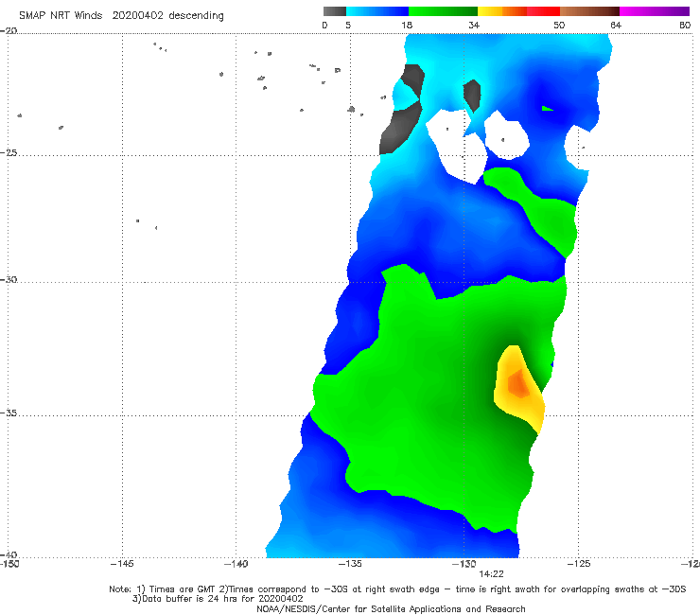Screen dimensions: 700x615
Task: Click the latitude label '-30'
Action: [9, 279]
